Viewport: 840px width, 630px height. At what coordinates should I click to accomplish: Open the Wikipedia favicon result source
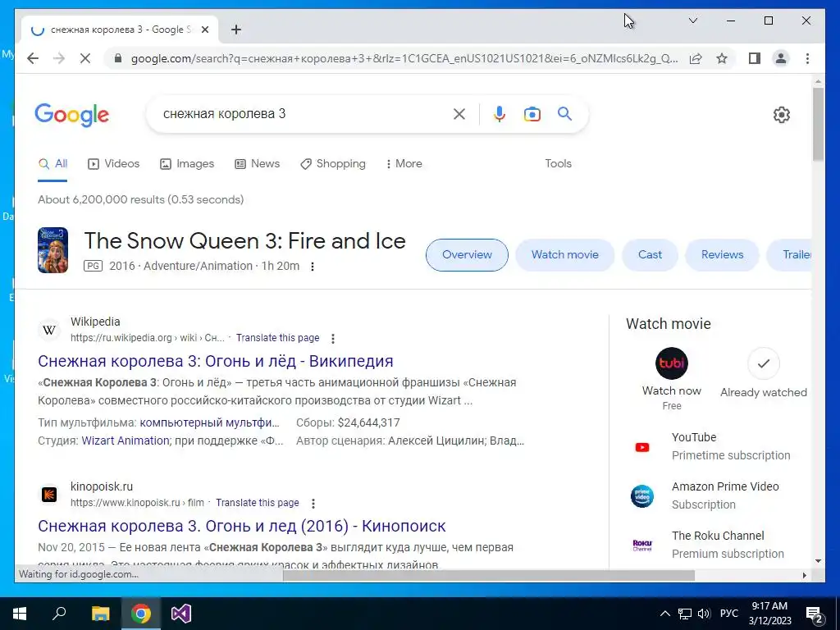(x=49, y=330)
